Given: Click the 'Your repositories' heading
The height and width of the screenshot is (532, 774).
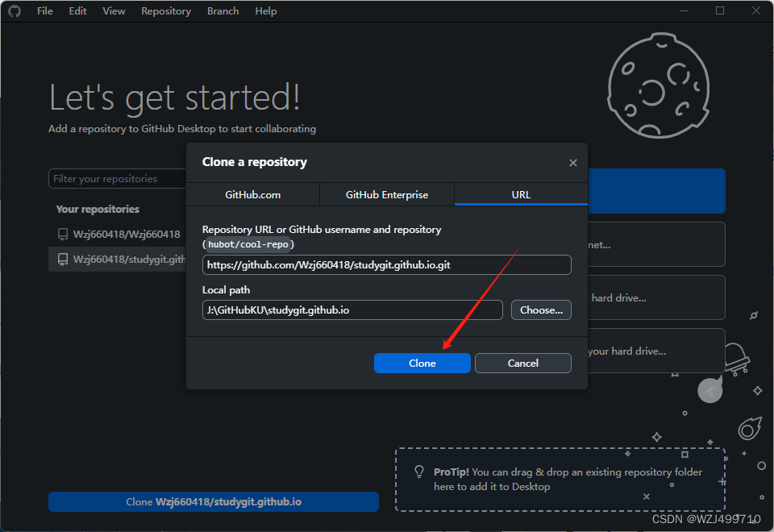Looking at the screenshot, I should pyautogui.click(x=98, y=209).
